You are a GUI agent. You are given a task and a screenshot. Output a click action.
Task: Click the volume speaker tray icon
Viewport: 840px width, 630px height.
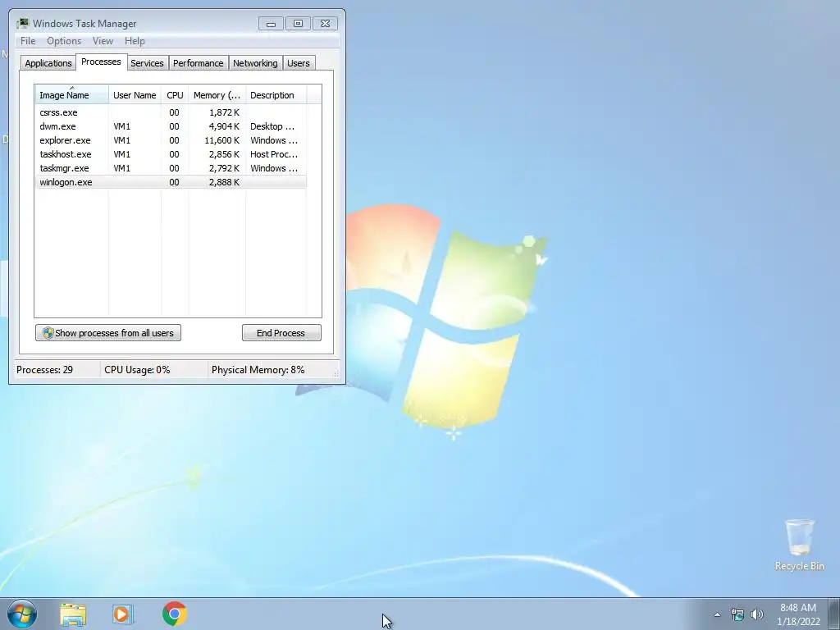[757, 614]
